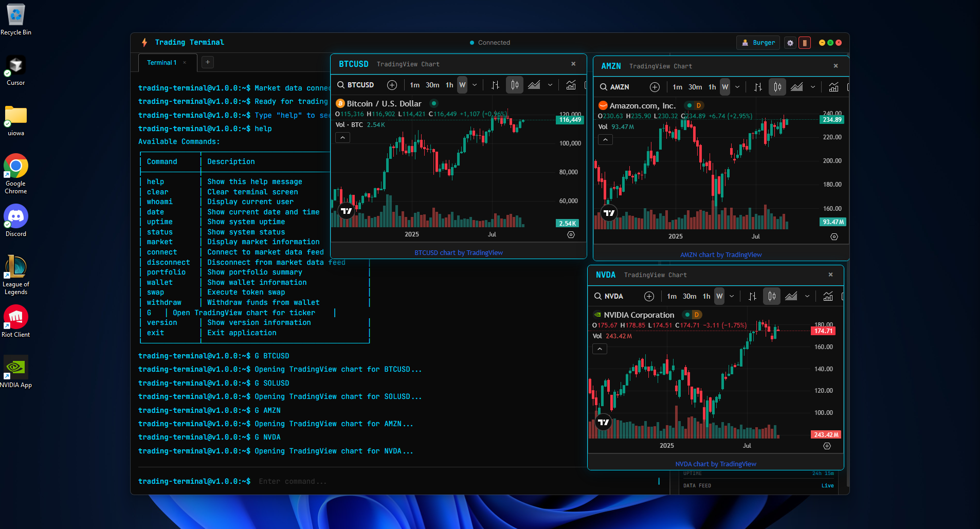Expand chart style dropdown in BTCUSD chart
Viewport: 980px width, 529px height.
click(550, 85)
